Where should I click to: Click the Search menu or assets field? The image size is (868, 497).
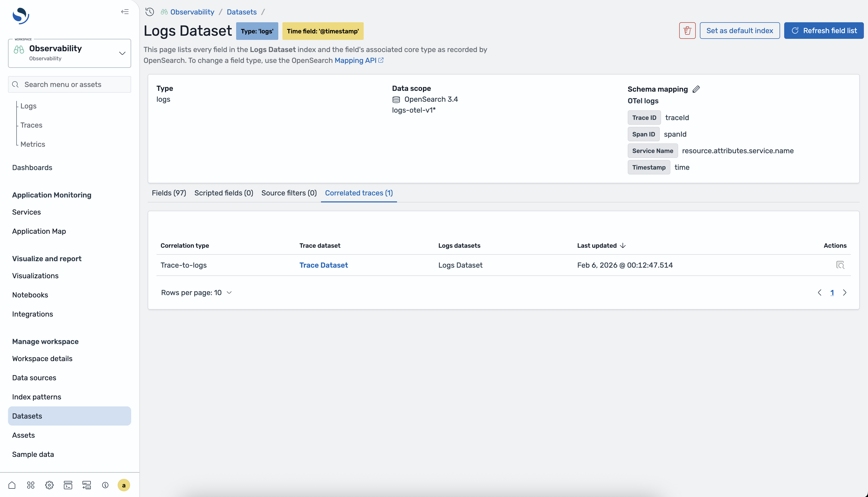click(x=70, y=84)
